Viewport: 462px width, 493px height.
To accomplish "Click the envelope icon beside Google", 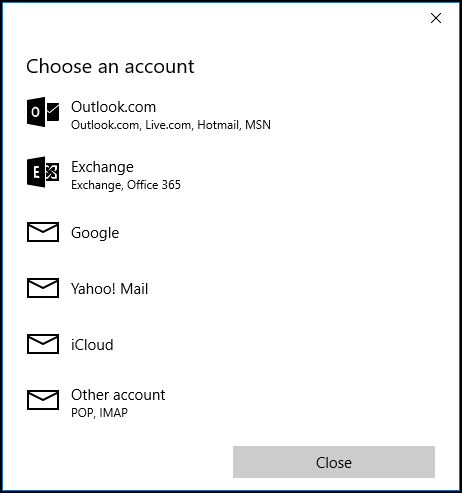I will pos(43,232).
